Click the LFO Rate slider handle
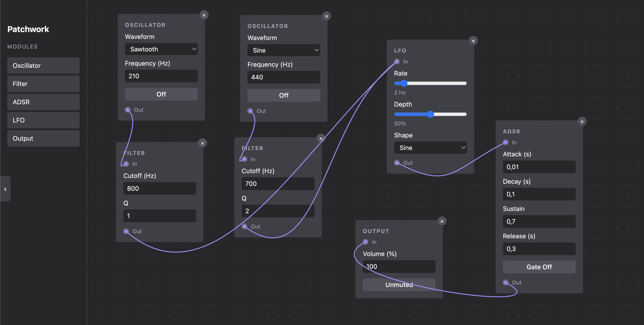 (404, 83)
